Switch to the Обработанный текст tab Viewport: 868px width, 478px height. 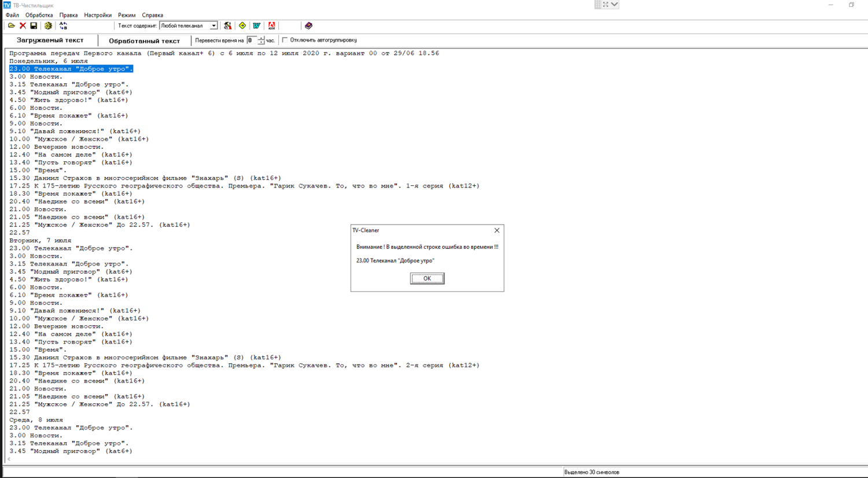point(144,40)
